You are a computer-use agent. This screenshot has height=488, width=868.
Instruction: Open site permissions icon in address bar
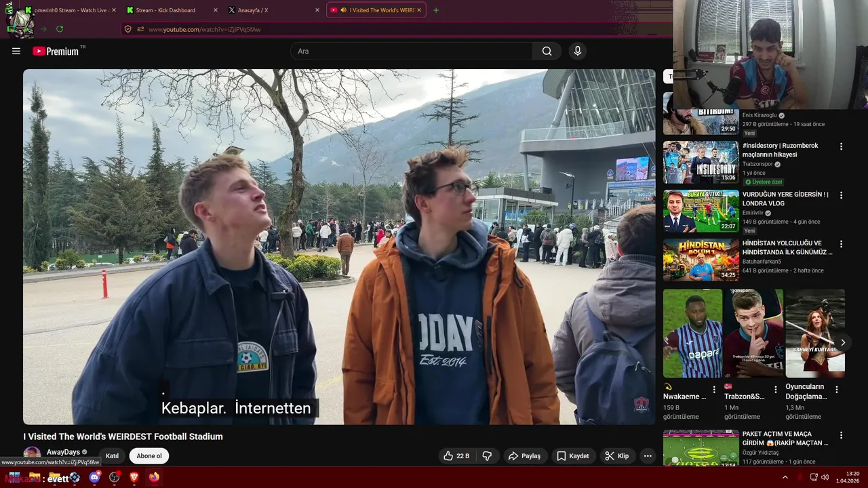click(140, 29)
